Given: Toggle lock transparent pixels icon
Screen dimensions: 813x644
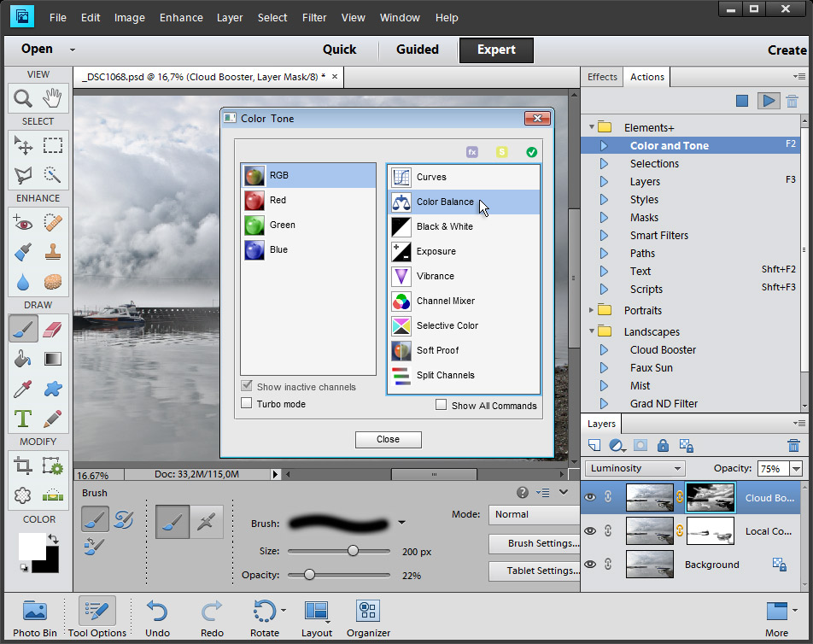Looking at the screenshot, I should coord(687,445).
